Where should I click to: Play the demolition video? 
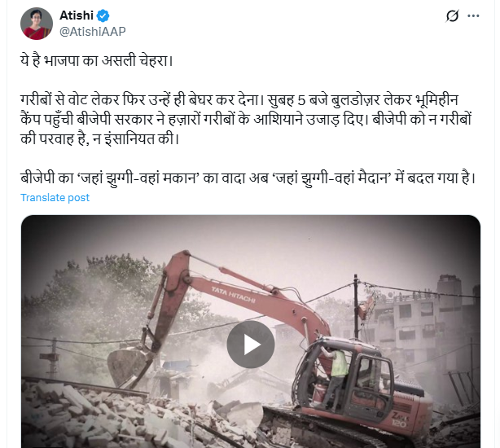251,345
